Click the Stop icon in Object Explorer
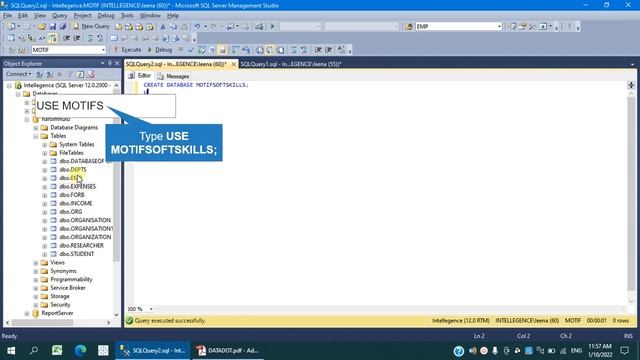Viewport: 640px width, 360px height. click(60, 74)
